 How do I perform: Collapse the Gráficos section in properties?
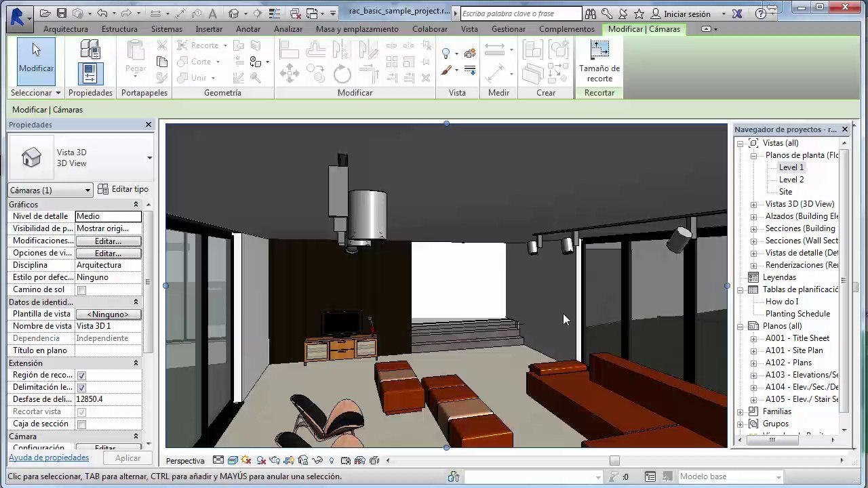point(136,205)
